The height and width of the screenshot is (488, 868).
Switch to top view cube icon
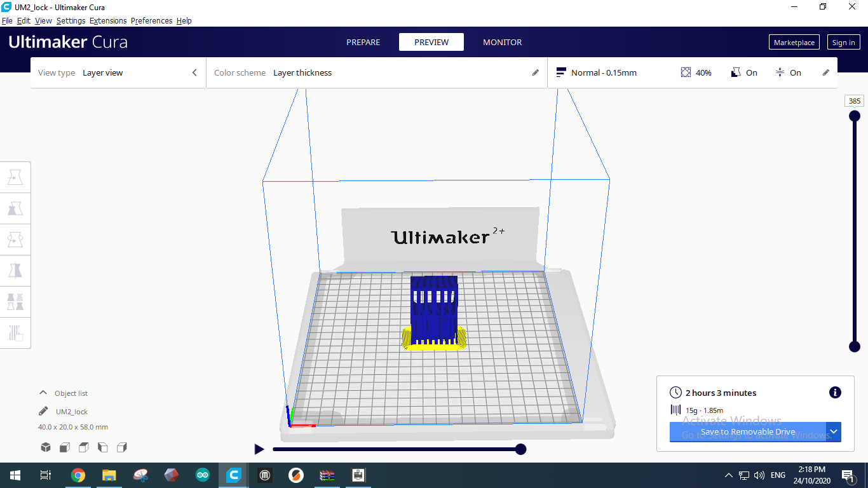84,447
